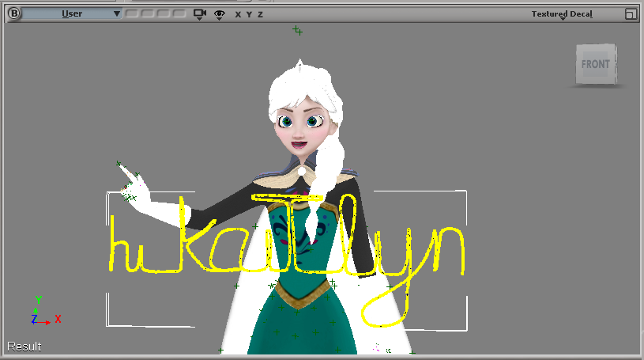Open the User view dropdown
Screen dimensions: 644x360
point(71,13)
